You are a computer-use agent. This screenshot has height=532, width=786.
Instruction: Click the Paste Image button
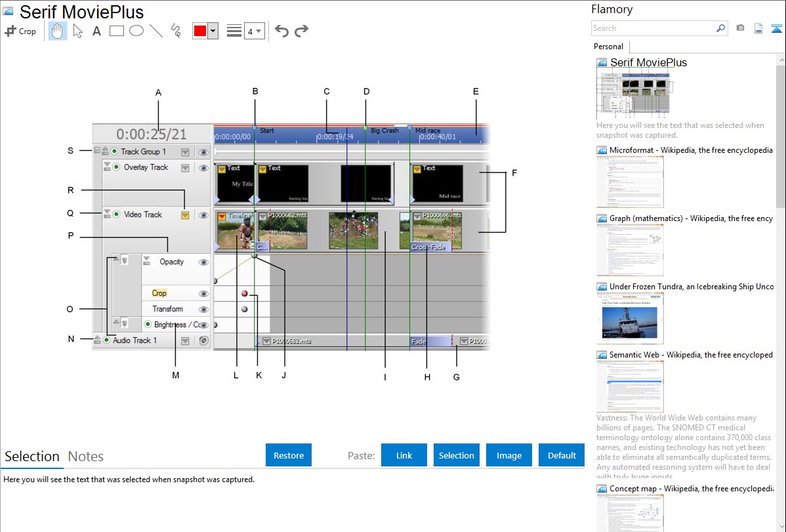(x=508, y=455)
